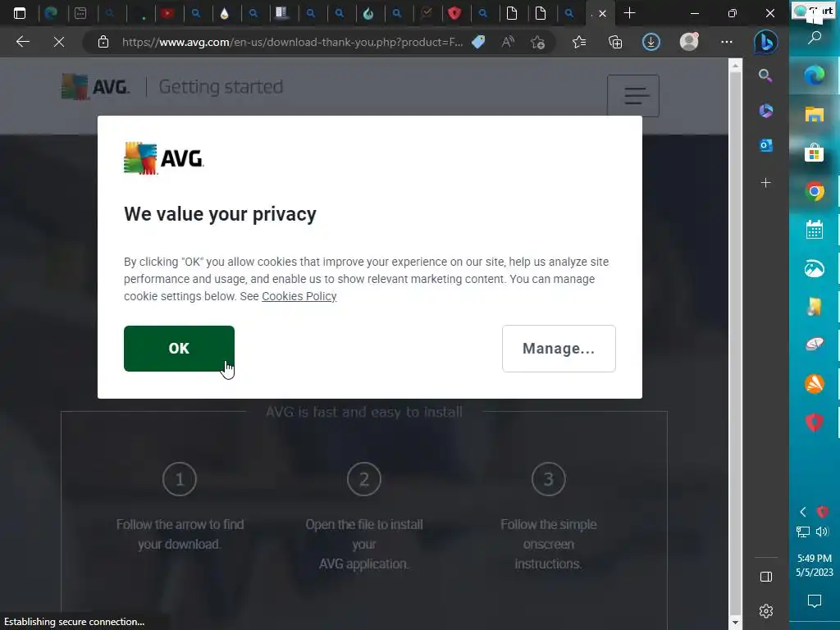The width and height of the screenshot is (840, 630).
Task: Enable Read aloud from address bar
Action: pyautogui.click(x=508, y=42)
